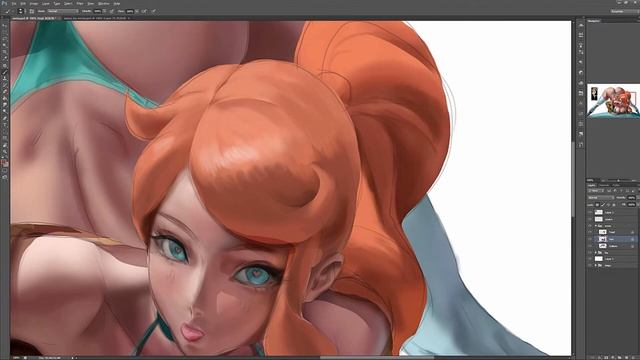Image resolution: width=640 pixels, height=360 pixels.
Task: Open the Brush panel toggle in options bar
Action: pos(31,11)
